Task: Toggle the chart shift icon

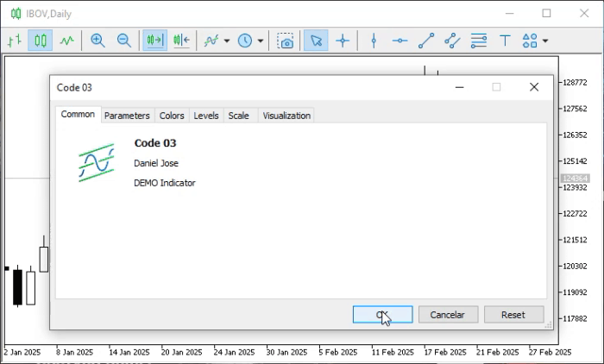Action: pos(181,41)
